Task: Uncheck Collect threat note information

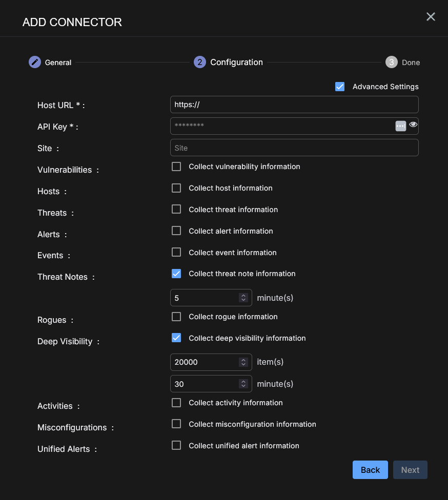Action: pos(176,274)
